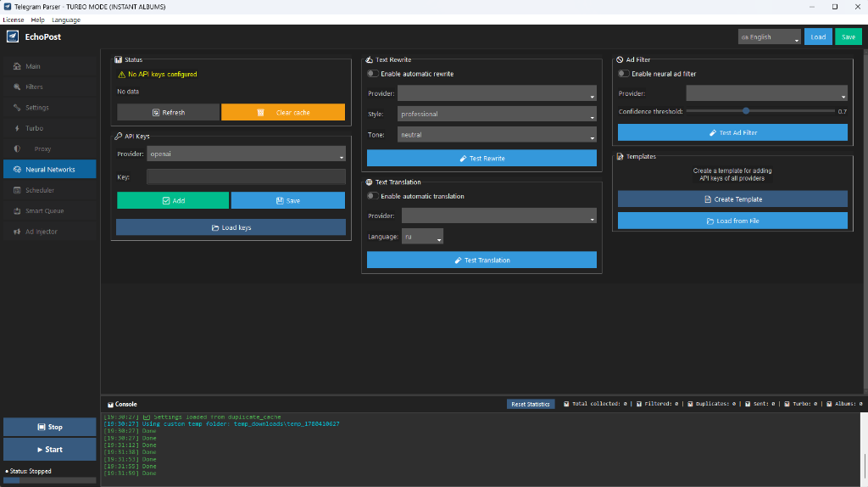The width and height of the screenshot is (868, 487).
Task: Expand the API Keys provider openai dropdown
Action: [246, 154]
